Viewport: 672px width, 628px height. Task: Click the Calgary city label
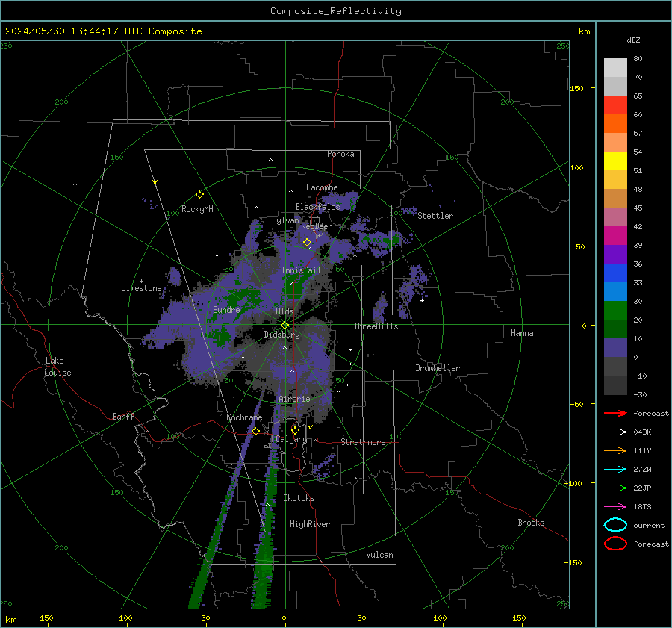291,439
